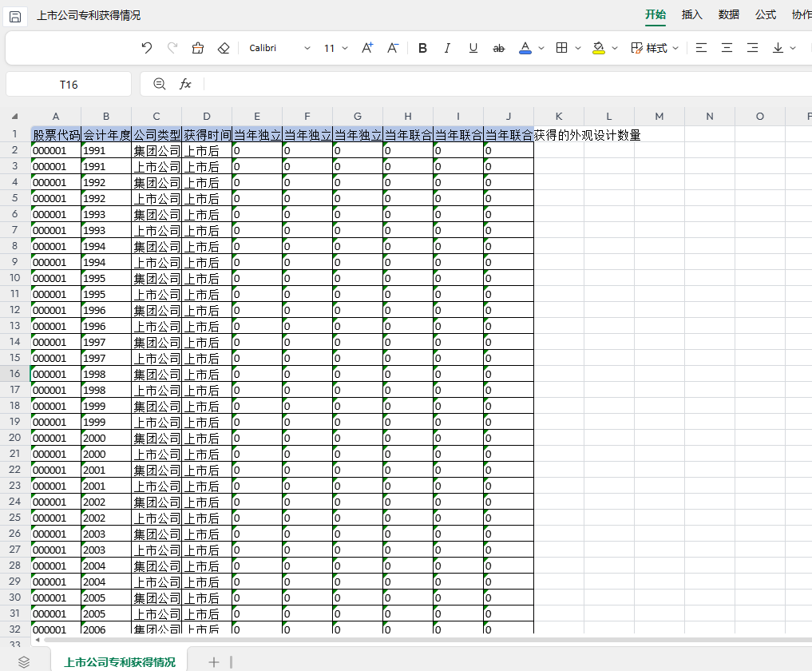
Task: Click the 样式 styles button
Action: 655,48
